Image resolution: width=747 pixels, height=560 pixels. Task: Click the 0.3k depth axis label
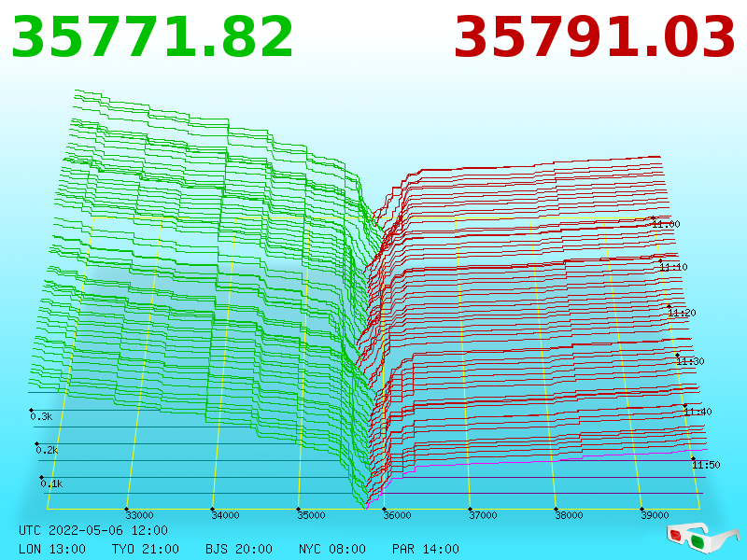41,416
